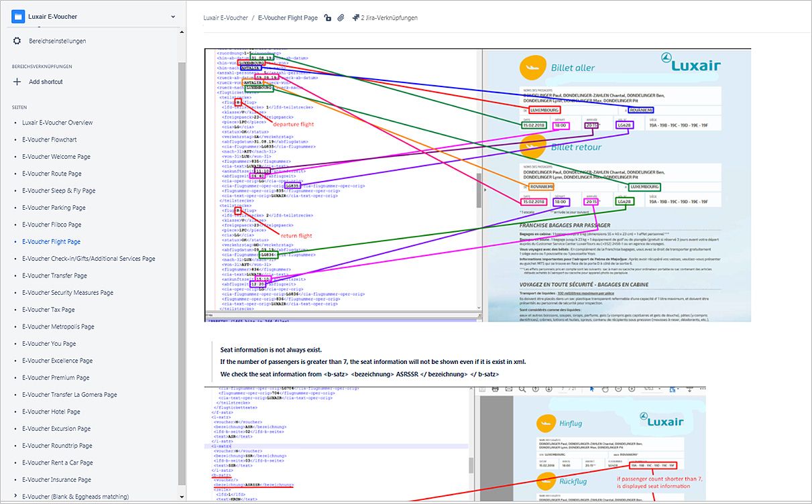The height and width of the screenshot is (504, 812).
Task: Click the sidebar scrollbar up arrow
Action: pos(181,32)
